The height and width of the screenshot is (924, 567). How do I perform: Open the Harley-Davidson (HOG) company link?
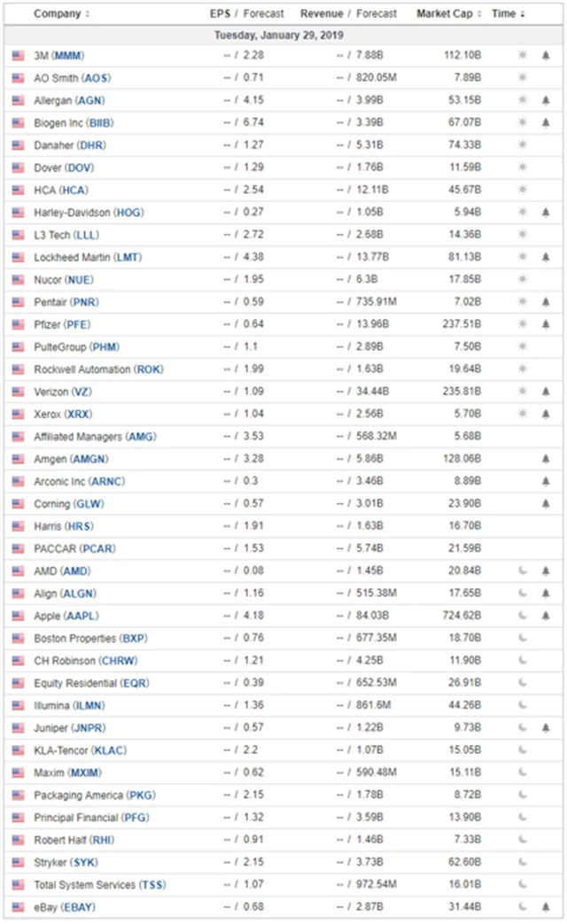tap(89, 213)
